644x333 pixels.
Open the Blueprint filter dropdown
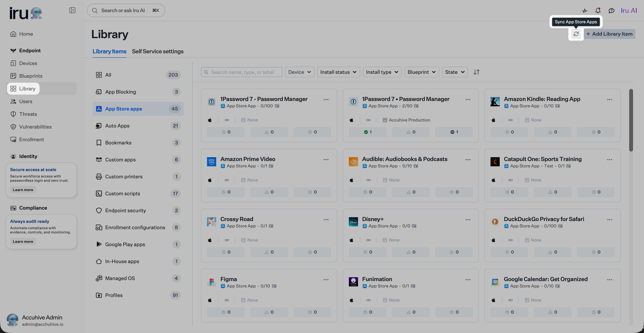pyautogui.click(x=422, y=72)
